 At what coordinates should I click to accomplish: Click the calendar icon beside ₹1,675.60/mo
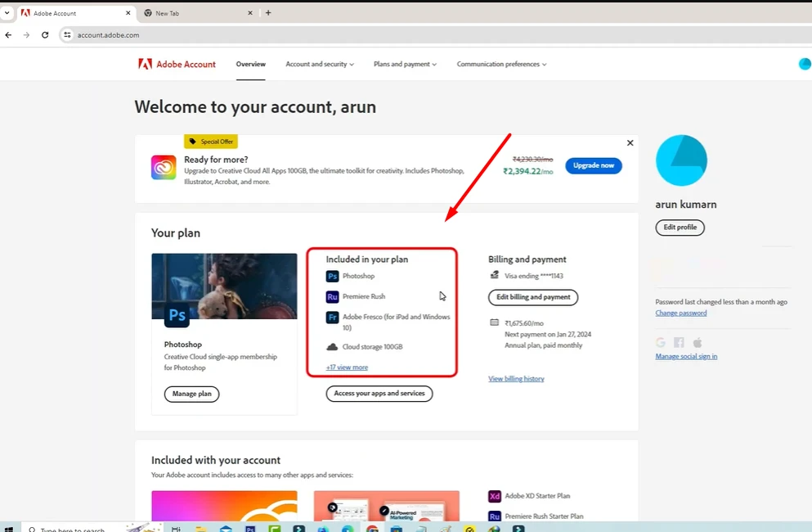click(x=495, y=322)
